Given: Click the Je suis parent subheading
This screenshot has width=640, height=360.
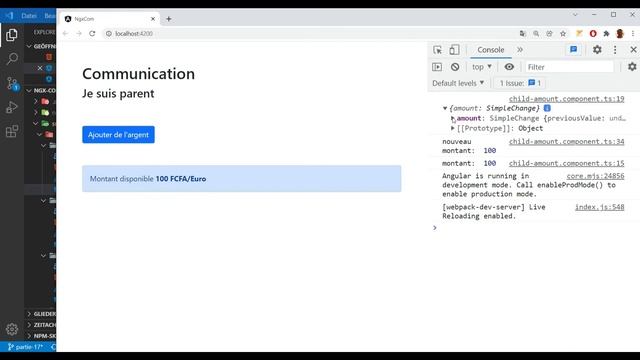Looking at the screenshot, I should (118, 93).
